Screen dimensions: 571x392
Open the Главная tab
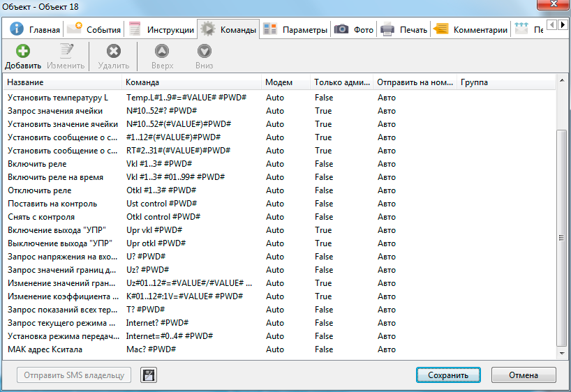pyautogui.click(x=35, y=29)
